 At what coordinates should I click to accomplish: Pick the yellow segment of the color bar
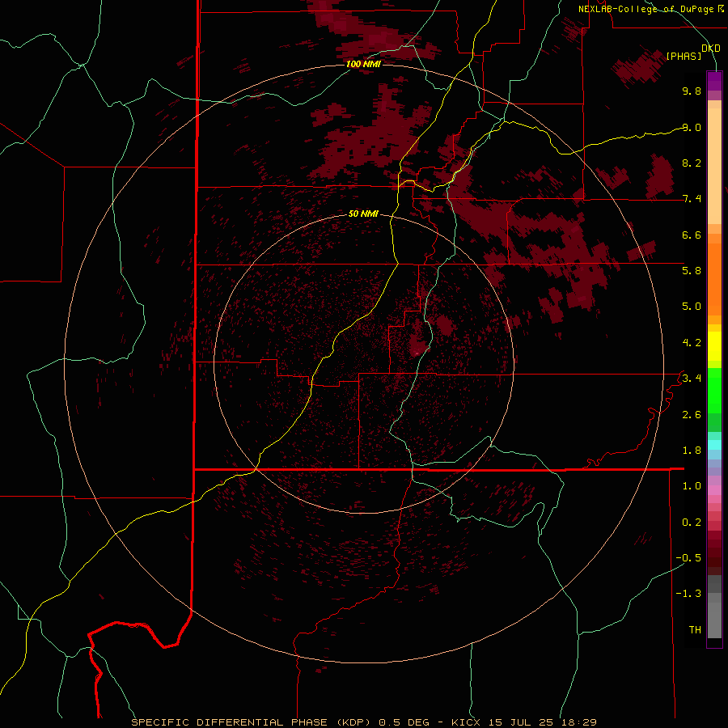714,346
